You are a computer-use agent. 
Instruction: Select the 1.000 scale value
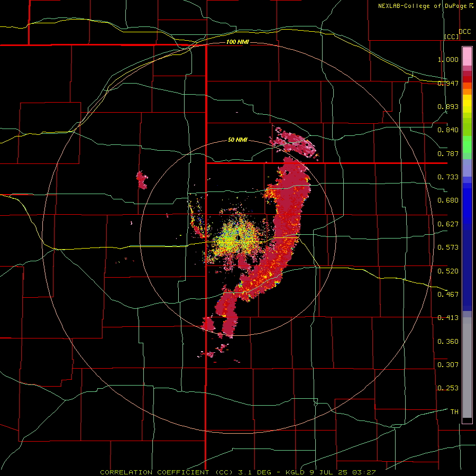pyautogui.click(x=448, y=59)
